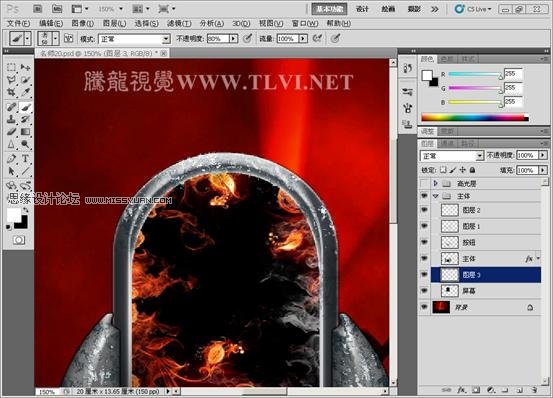
Task: Select the Crop tool
Action: click(11, 93)
